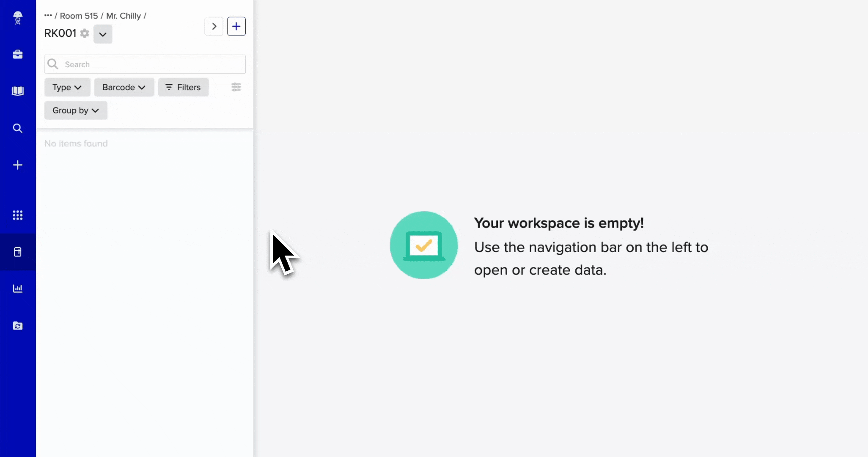
Task: Click the folder sync icon in the sidebar
Action: coord(18,325)
